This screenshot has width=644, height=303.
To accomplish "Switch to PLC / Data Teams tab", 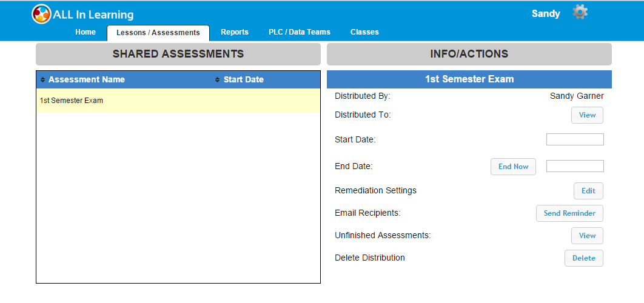I will pos(300,32).
